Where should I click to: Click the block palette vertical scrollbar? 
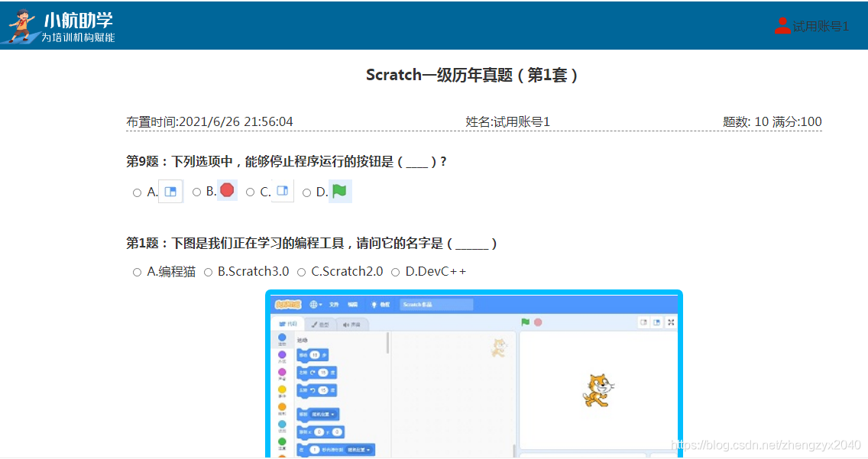point(387,343)
